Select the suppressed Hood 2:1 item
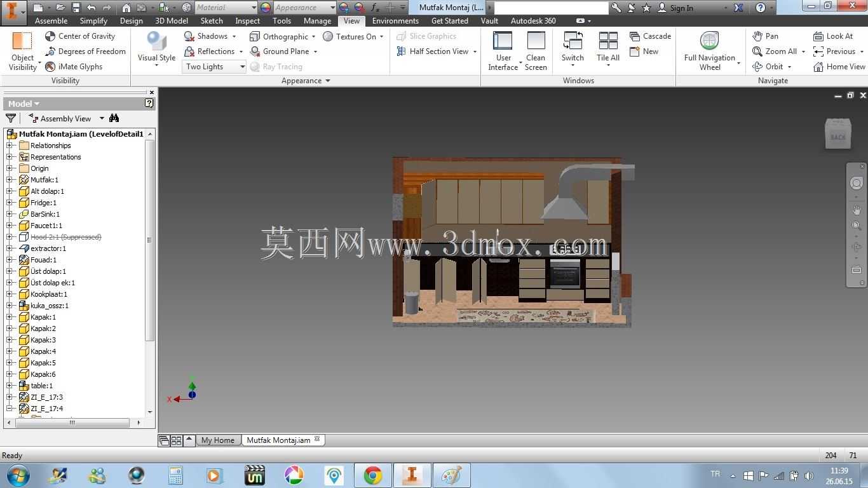 point(66,237)
